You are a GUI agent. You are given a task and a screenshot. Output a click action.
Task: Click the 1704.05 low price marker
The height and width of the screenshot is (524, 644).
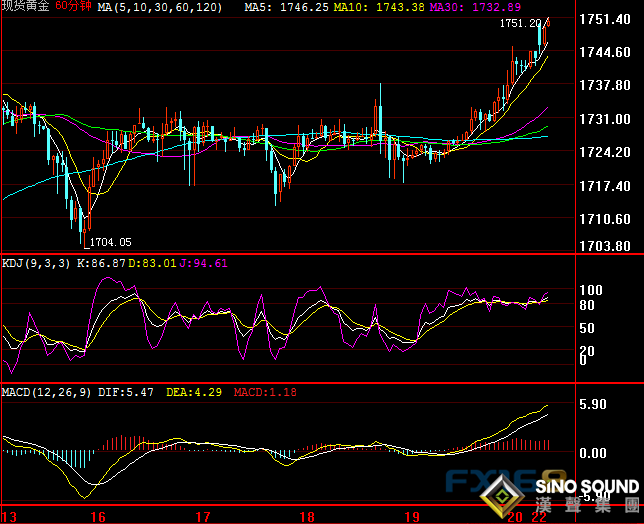point(110,242)
